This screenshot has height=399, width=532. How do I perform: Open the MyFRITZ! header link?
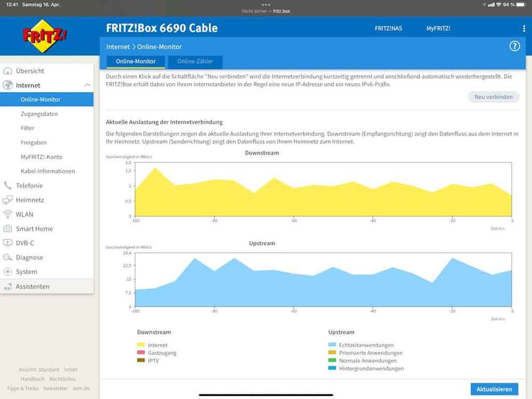[438, 29]
